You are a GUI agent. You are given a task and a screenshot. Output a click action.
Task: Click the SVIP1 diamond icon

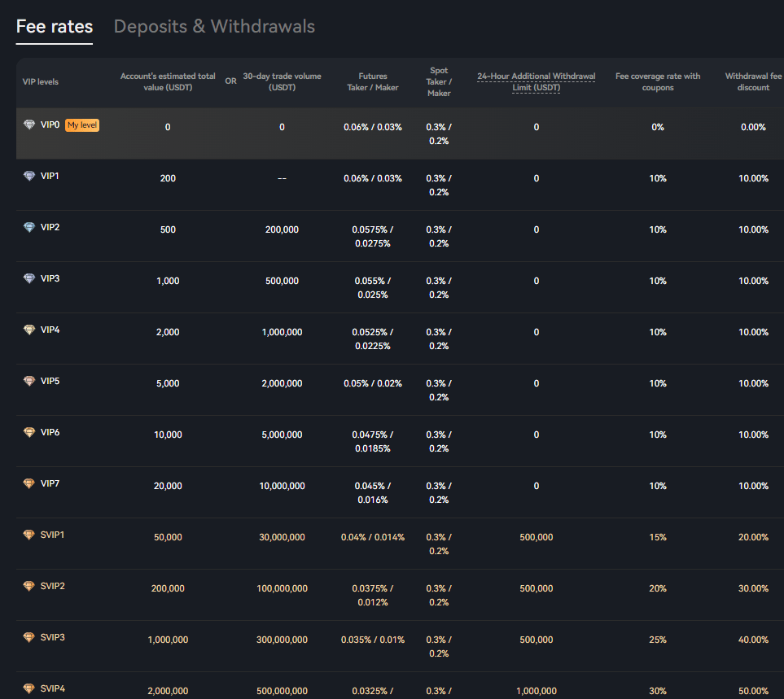[29, 535]
